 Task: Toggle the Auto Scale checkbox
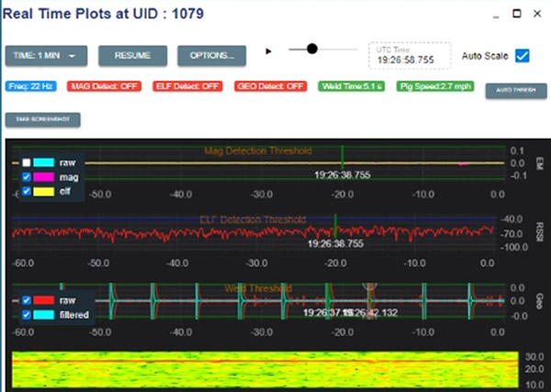[523, 56]
